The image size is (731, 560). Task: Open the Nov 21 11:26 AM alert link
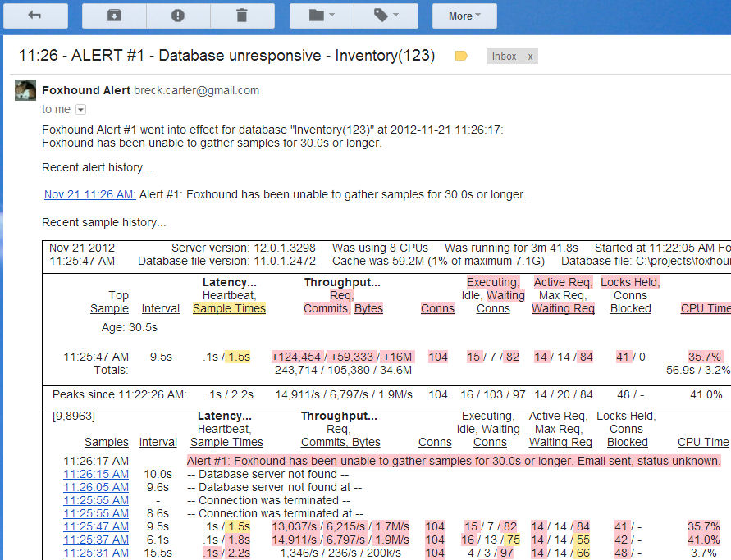point(90,194)
